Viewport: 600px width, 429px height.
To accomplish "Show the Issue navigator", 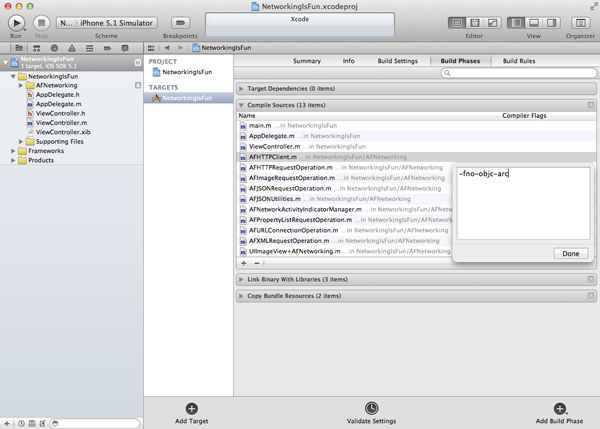I will point(72,48).
